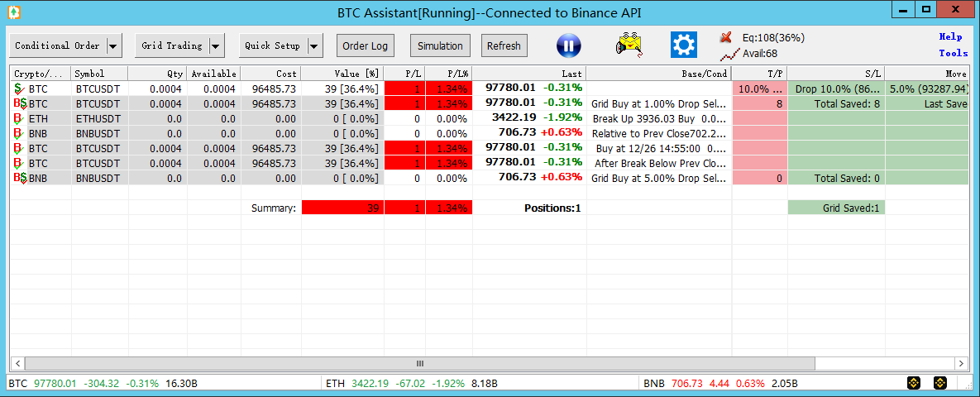Click the B icon in the Buy at 12/26 BTC row

click(x=19, y=148)
